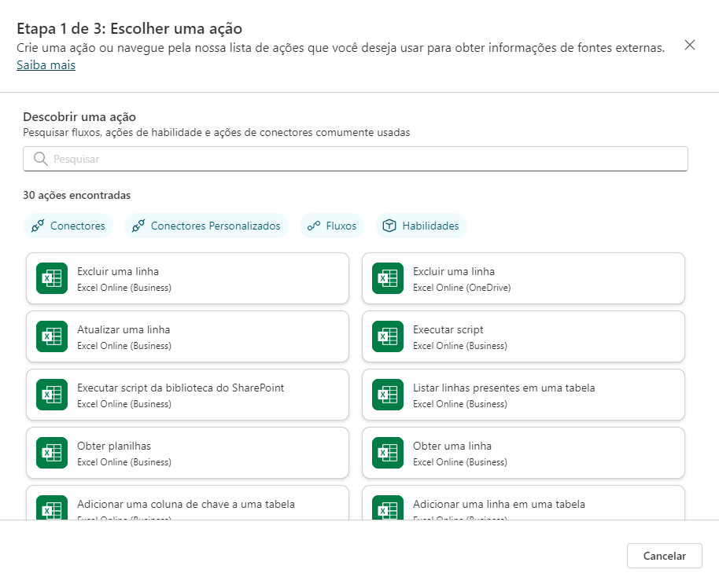Click Excel icon for Excluir uma linha (Business)
719x588 pixels.
click(x=52, y=278)
